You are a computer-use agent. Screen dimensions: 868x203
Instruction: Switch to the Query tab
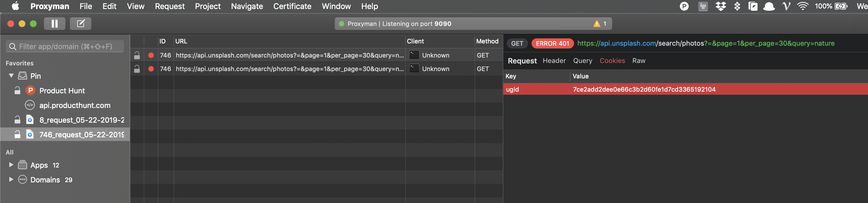point(583,61)
